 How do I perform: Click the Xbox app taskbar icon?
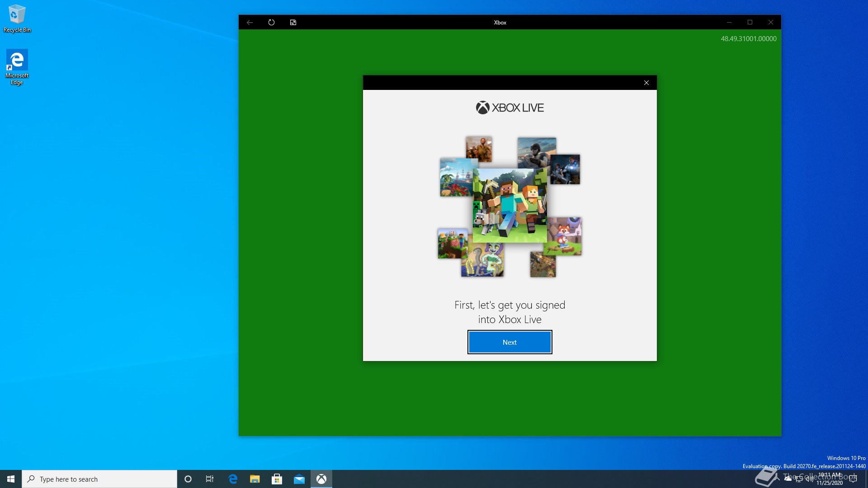click(321, 479)
